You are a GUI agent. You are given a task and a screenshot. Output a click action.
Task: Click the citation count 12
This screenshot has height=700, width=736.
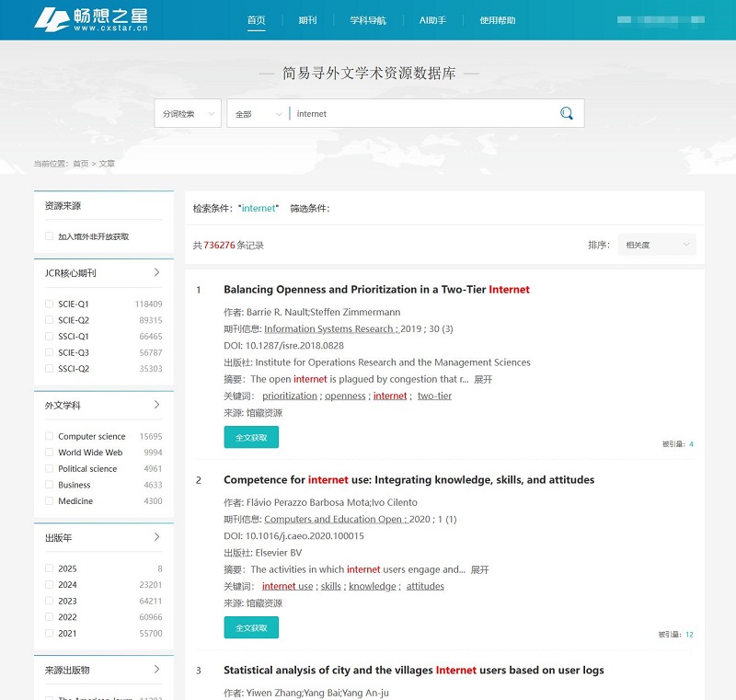click(x=689, y=635)
